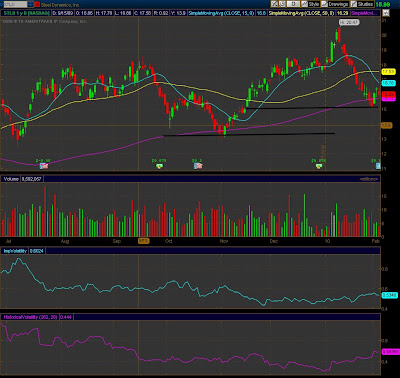Open the symbol dropdown arrow next to the ticker field

coord(31,4)
